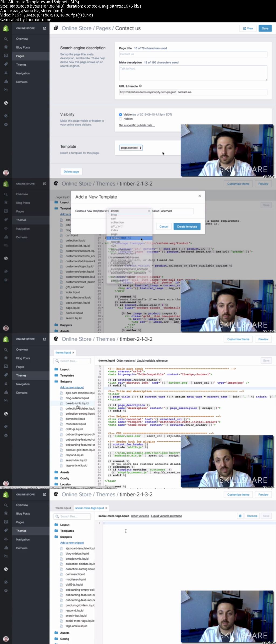The image size is (276, 644).
Task: Choose blog option in template dropdown list
Action: pos(114,215)
